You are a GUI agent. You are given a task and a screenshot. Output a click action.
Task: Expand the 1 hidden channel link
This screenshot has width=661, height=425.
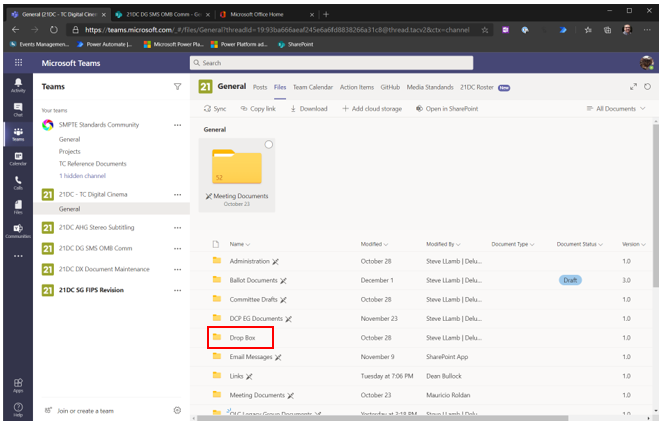click(84, 175)
